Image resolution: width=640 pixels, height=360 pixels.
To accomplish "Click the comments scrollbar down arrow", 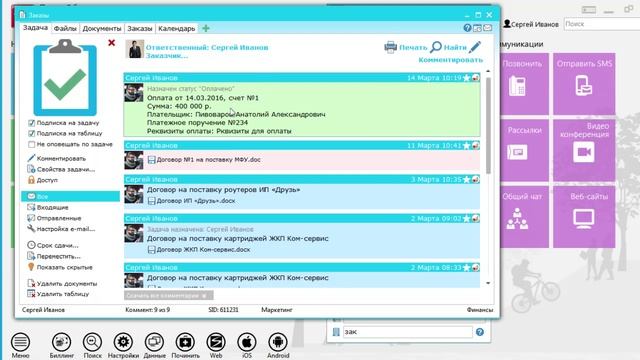I will pyautogui.click(x=488, y=283).
